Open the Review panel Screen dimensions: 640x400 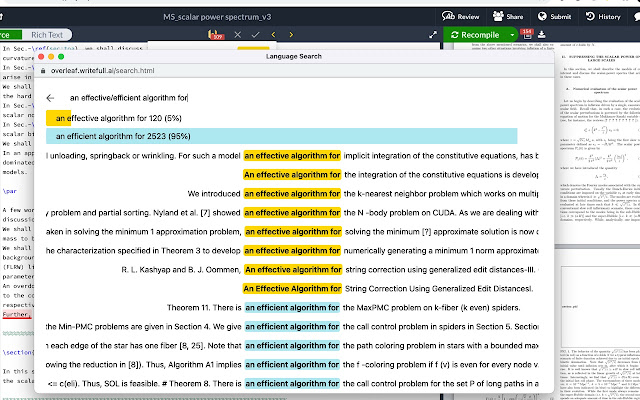coord(461,16)
